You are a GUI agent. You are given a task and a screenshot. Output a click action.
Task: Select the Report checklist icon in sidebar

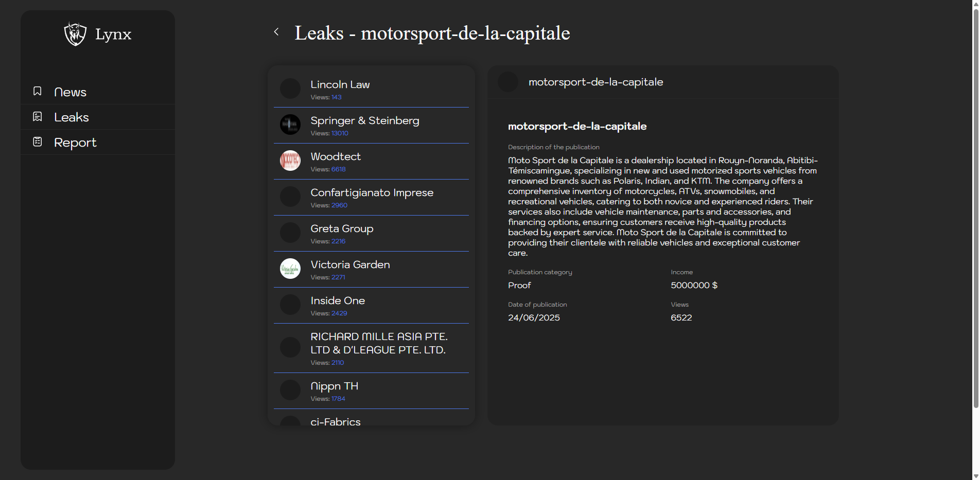click(37, 141)
